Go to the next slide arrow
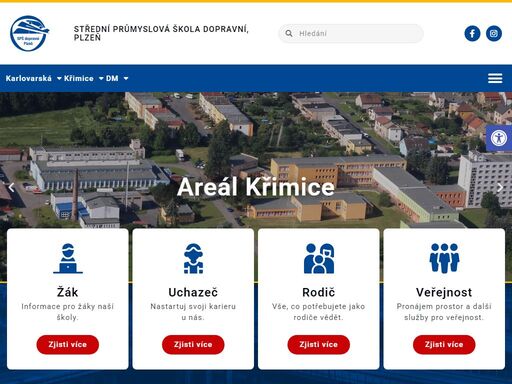This screenshot has width=512, height=384. (x=500, y=187)
